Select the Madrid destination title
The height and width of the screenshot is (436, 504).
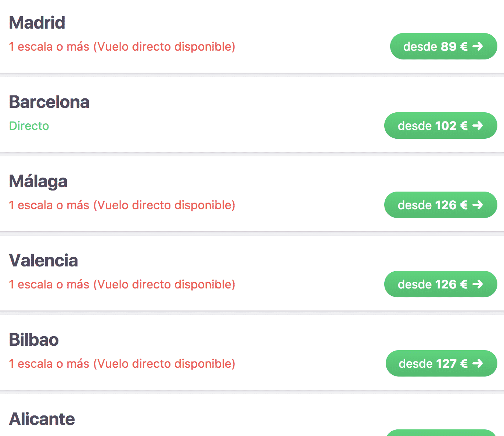click(37, 23)
